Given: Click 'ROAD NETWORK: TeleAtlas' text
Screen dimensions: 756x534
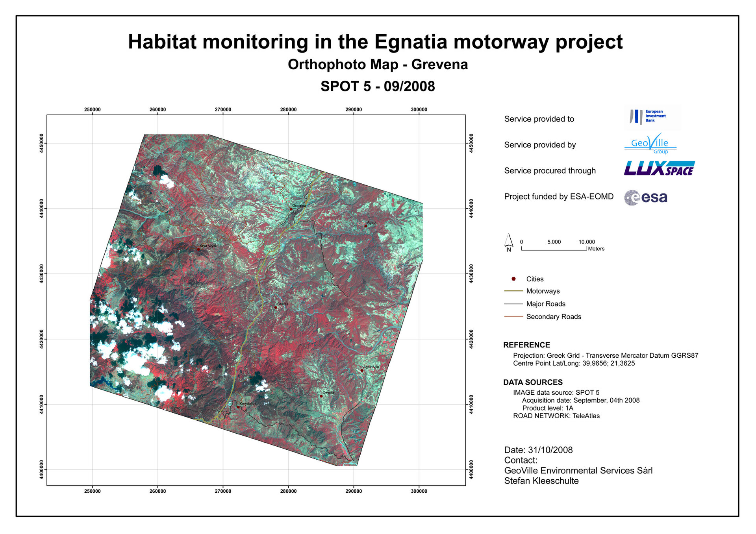Looking at the screenshot, I should tap(556, 416).
